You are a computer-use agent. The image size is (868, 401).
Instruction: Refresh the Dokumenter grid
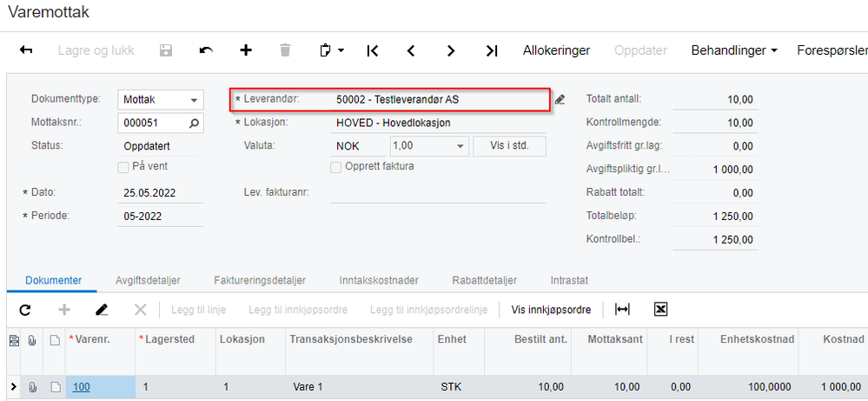coord(25,310)
